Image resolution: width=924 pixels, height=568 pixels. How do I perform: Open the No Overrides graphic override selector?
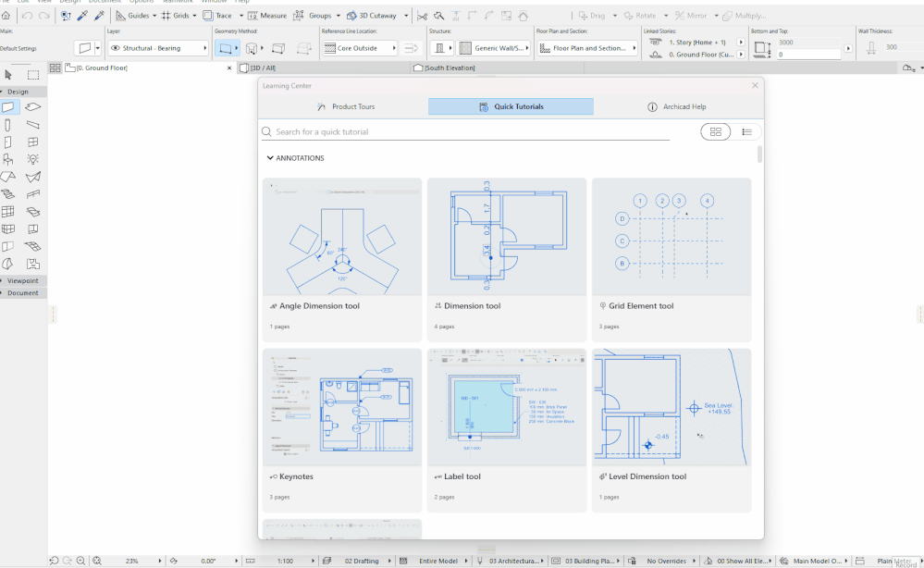point(666,561)
